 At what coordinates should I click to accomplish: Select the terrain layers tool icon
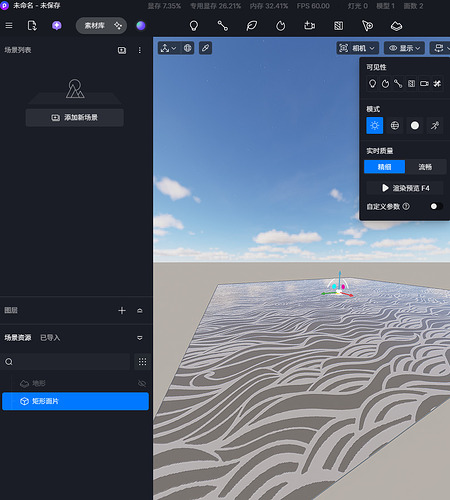[x=396, y=26]
